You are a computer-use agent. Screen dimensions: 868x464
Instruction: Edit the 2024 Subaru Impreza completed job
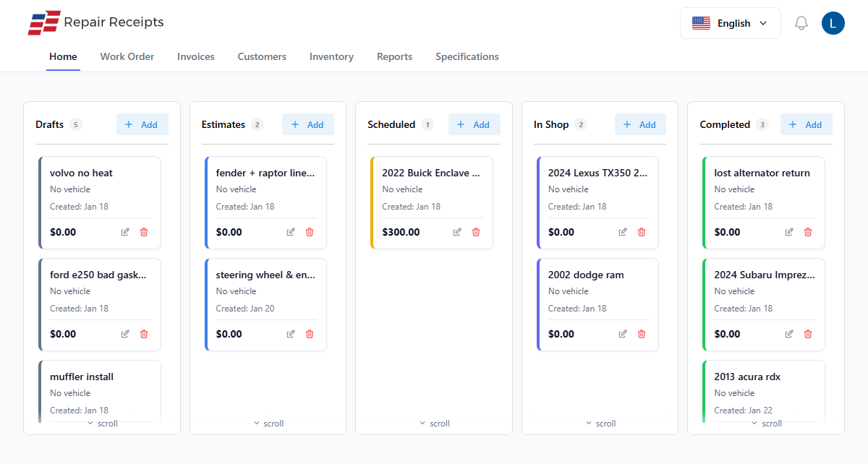[x=788, y=334]
